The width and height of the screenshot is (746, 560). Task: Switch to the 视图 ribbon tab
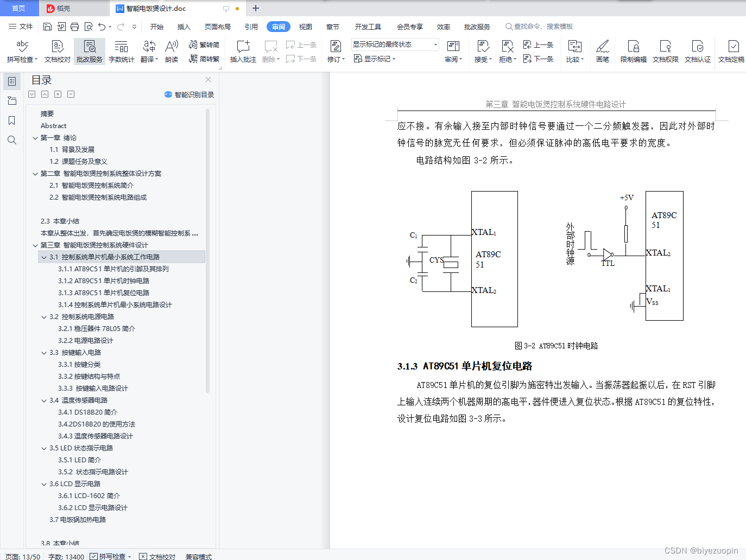306,27
